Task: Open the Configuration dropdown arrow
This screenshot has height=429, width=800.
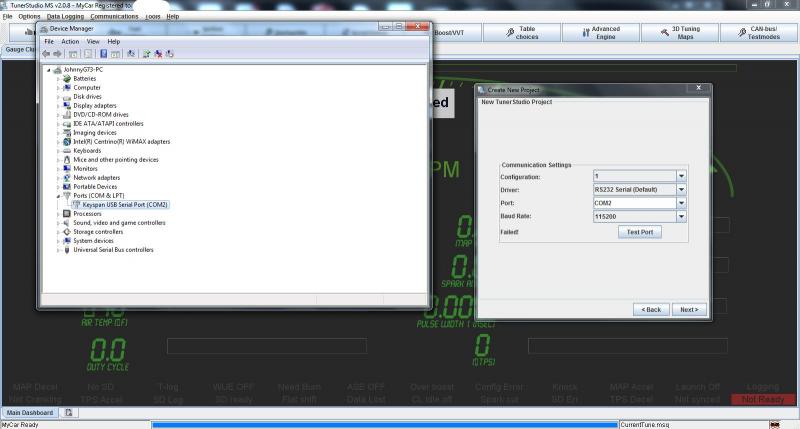Action: pos(681,176)
